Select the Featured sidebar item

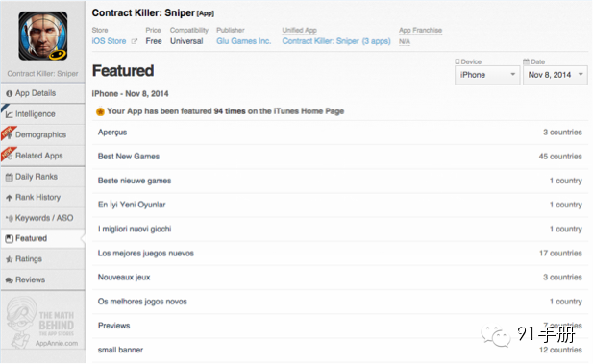pyautogui.click(x=42, y=238)
